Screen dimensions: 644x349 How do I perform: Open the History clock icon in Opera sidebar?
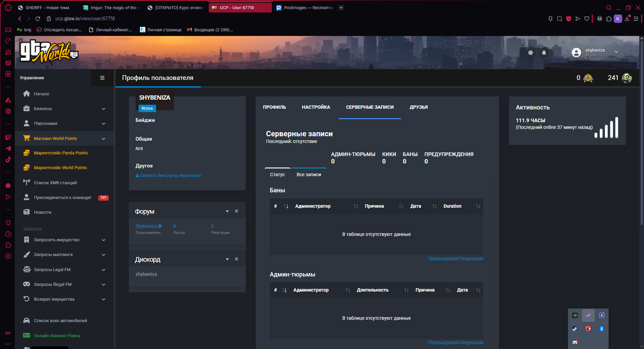pos(8,234)
